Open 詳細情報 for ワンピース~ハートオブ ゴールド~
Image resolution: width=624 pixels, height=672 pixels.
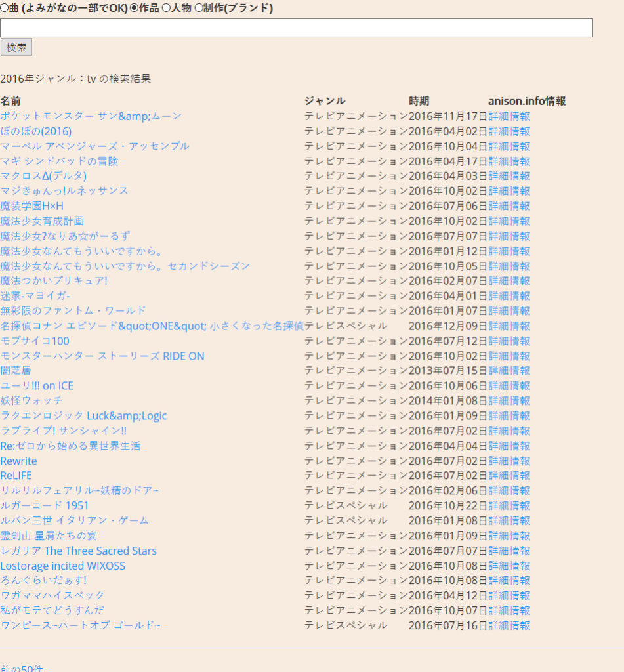pos(509,625)
